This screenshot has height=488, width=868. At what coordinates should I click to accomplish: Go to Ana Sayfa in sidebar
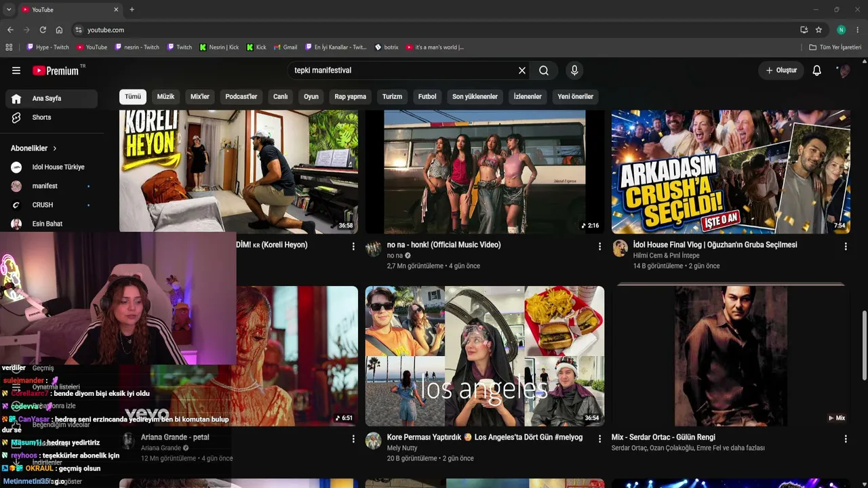[x=52, y=99]
